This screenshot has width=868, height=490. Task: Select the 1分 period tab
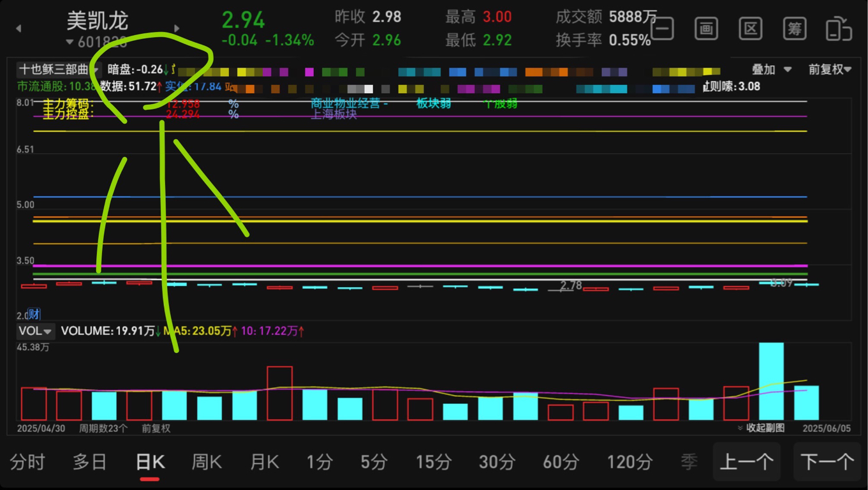320,462
